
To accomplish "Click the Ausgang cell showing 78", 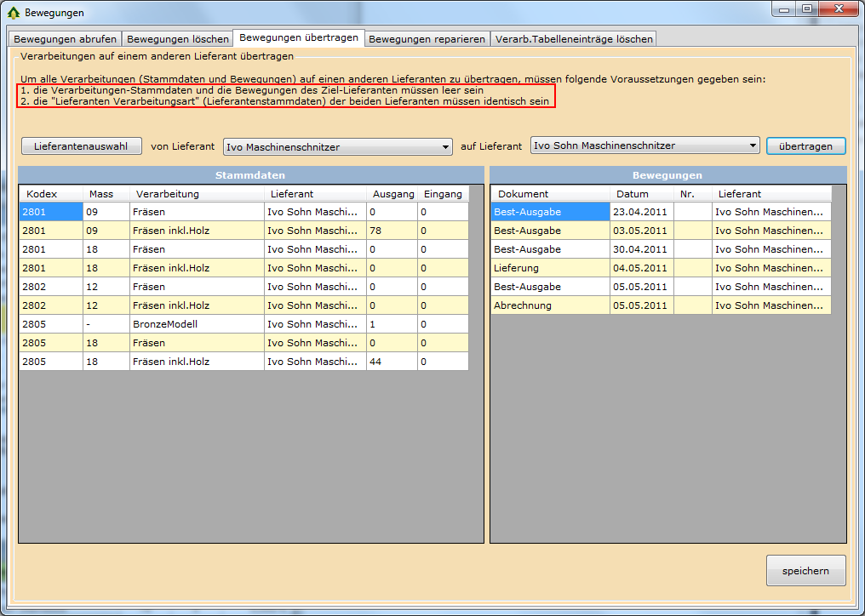I will (x=391, y=231).
